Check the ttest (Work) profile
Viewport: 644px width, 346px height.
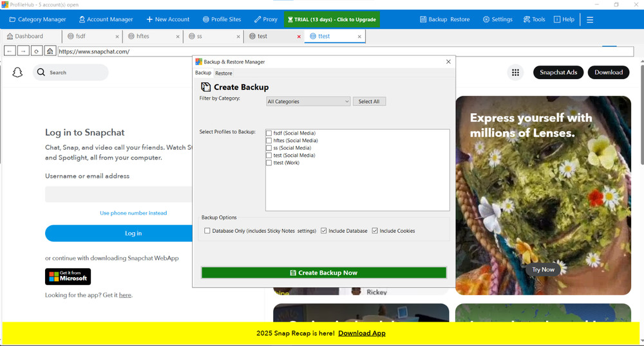[269, 162]
